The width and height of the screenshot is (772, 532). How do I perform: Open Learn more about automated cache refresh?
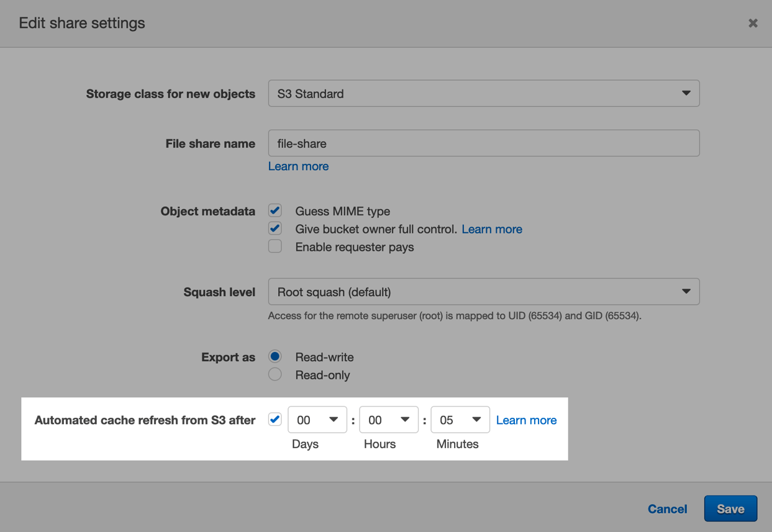pos(526,420)
